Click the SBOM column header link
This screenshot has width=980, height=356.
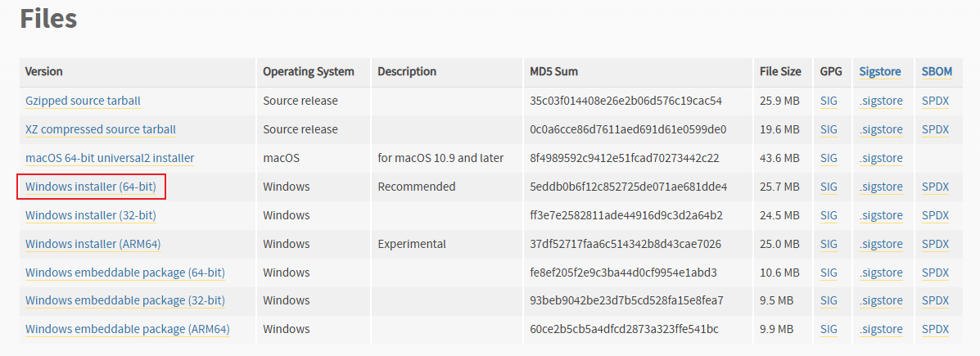click(937, 72)
